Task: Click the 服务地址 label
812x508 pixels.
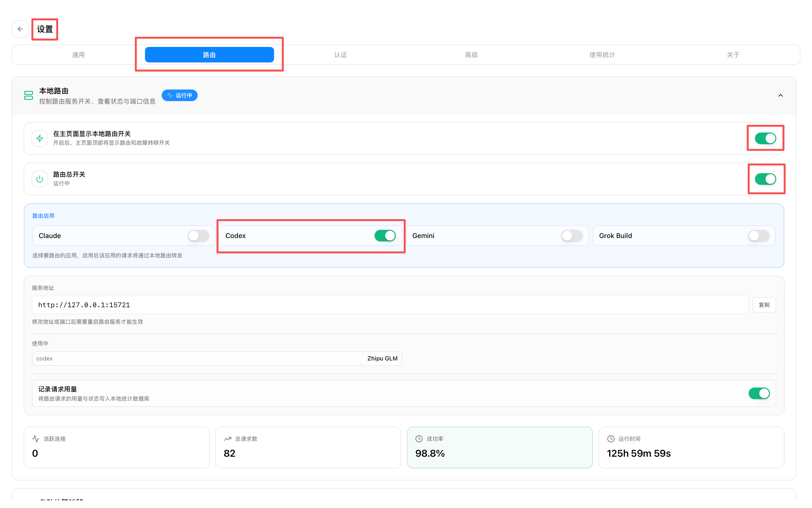Action: [43, 288]
